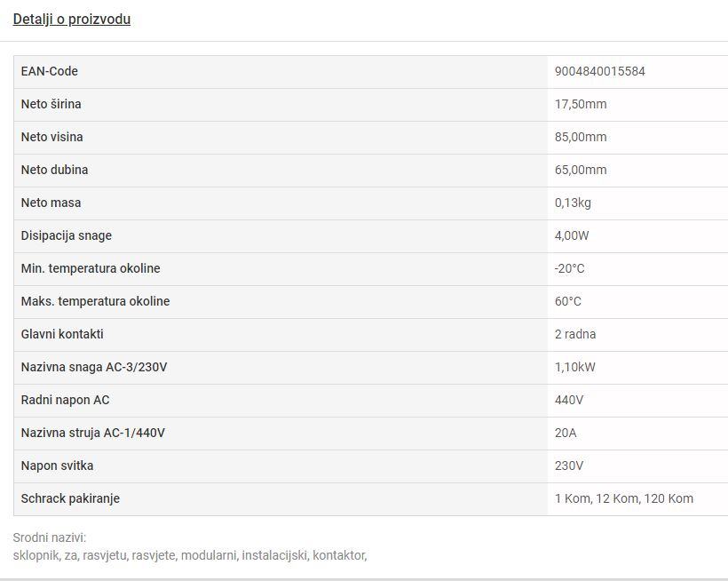This screenshot has width=728, height=581.
Task: Click the "Glavni kontakti" row label
Action: pyautogui.click(x=62, y=334)
